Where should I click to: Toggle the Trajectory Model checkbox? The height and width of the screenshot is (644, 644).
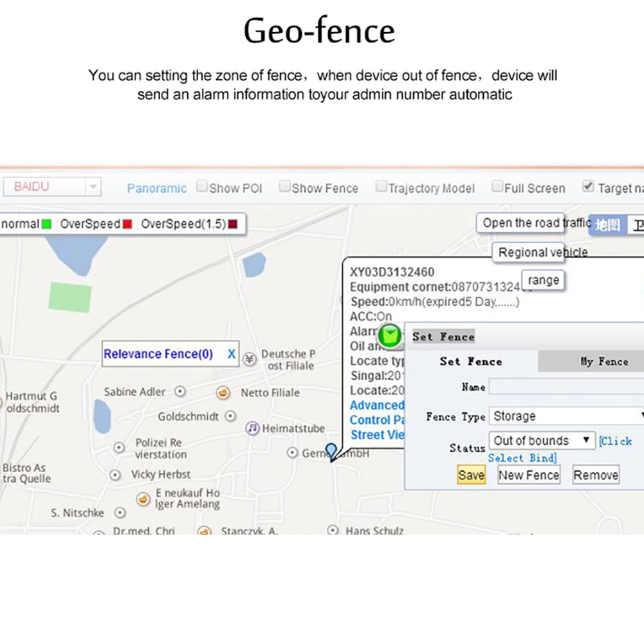click(x=381, y=187)
